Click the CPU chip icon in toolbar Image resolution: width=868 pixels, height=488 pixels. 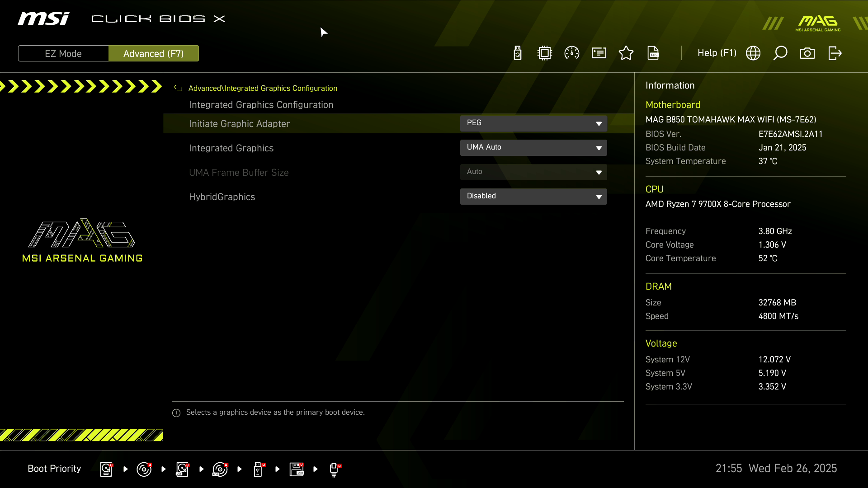point(545,53)
